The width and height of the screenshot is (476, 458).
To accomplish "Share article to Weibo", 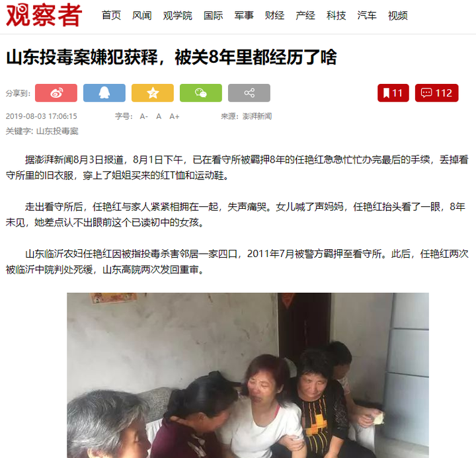I will pos(56,93).
